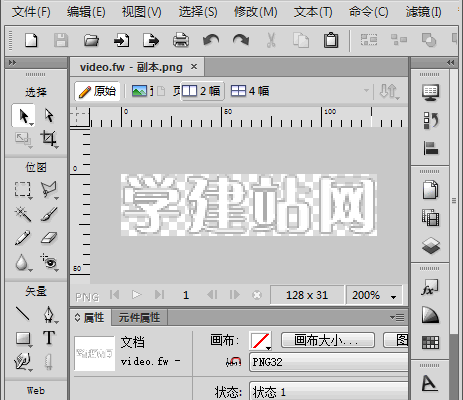
Task: Open a file with the folder icon
Action: pyautogui.click(x=91, y=40)
